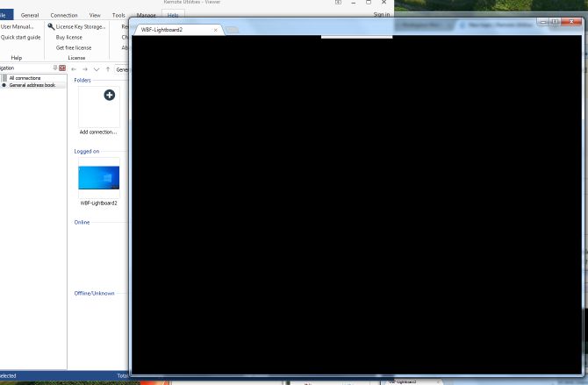Image resolution: width=588 pixels, height=385 pixels.
Task: Close the WBF-Lightboard2 session tab
Action: 216,30
